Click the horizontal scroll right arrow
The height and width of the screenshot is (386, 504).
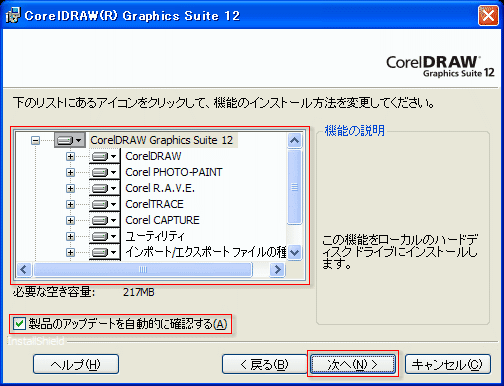(277, 269)
